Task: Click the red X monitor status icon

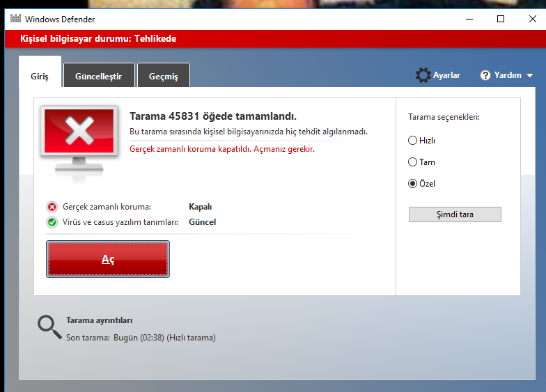Action: pos(79,143)
